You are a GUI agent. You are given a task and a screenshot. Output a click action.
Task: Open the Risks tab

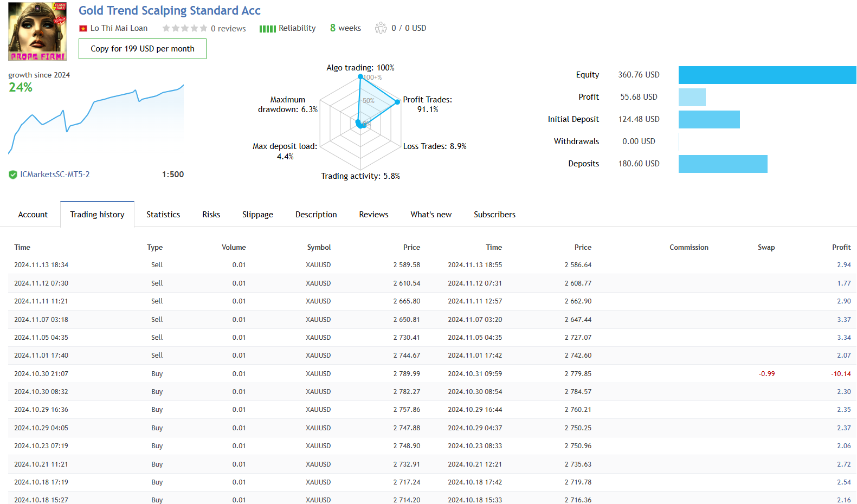click(x=211, y=215)
